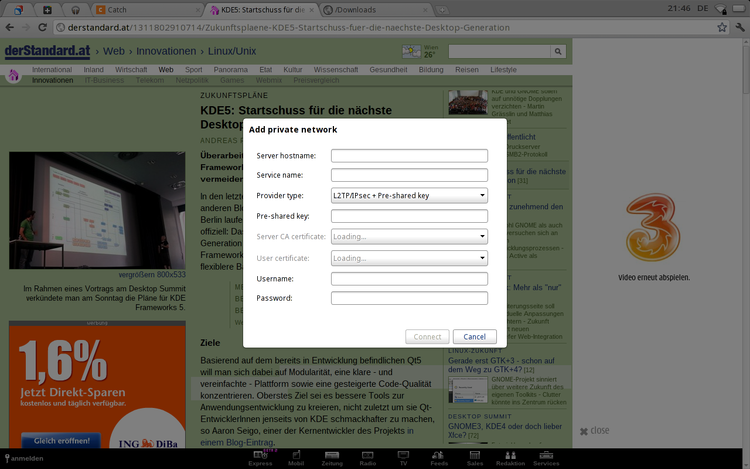750x469 pixels.
Task: Open the Feeds icon in bottom bar
Action: coord(439,457)
